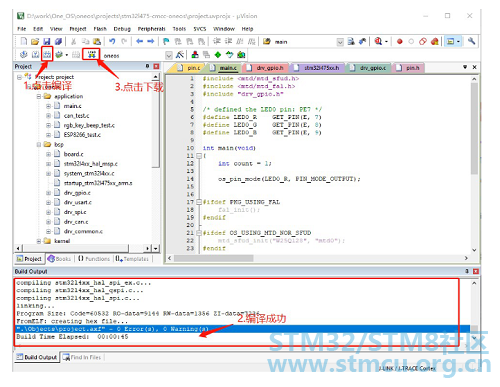Save the current file using the floppy icon

pyautogui.click(x=47, y=41)
